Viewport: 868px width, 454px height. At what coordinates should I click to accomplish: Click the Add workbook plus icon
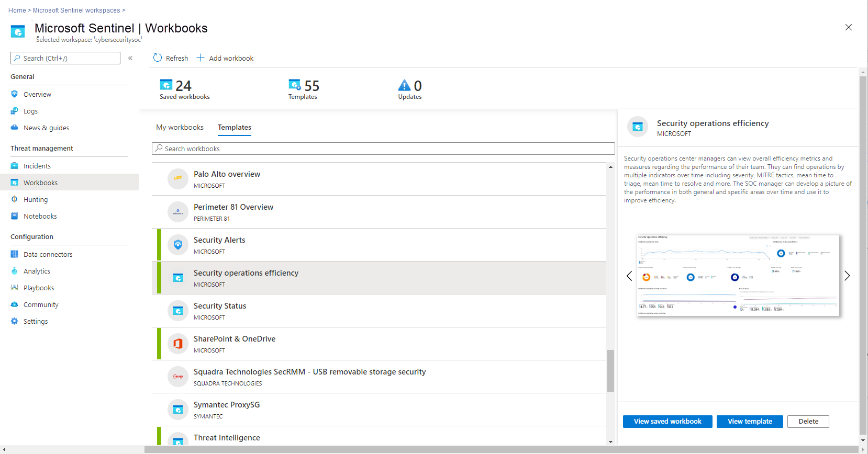pyautogui.click(x=201, y=58)
